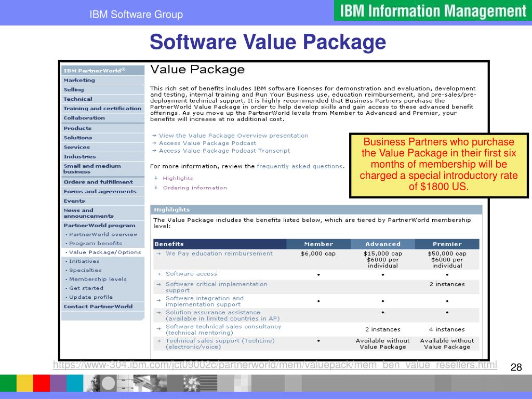The width and height of the screenshot is (532, 399).
Task: Click '2 instances' in Software critical implementation row
Action: pyautogui.click(x=447, y=284)
